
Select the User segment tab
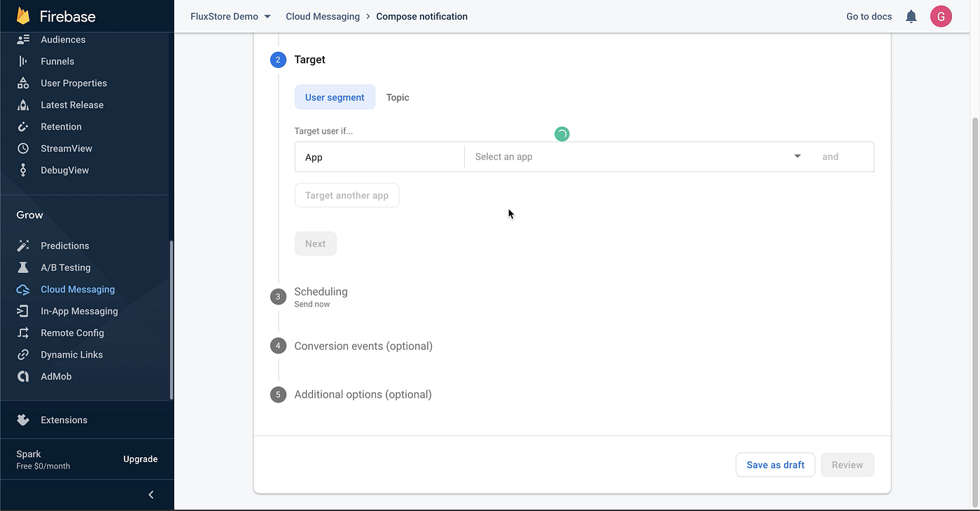coord(335,97)
